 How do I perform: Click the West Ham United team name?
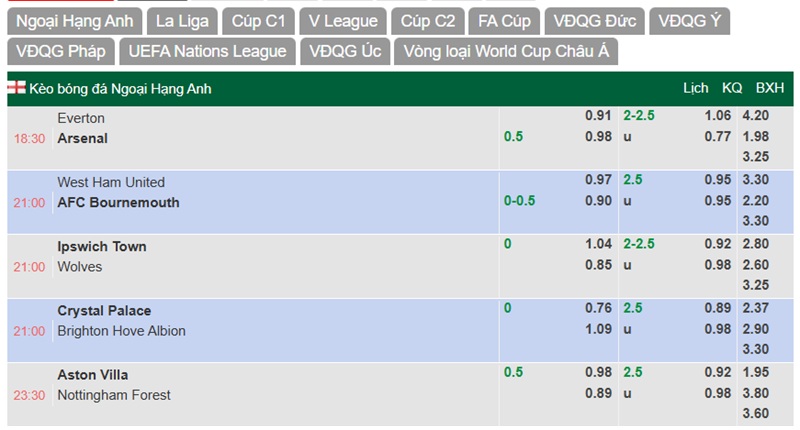111,183
